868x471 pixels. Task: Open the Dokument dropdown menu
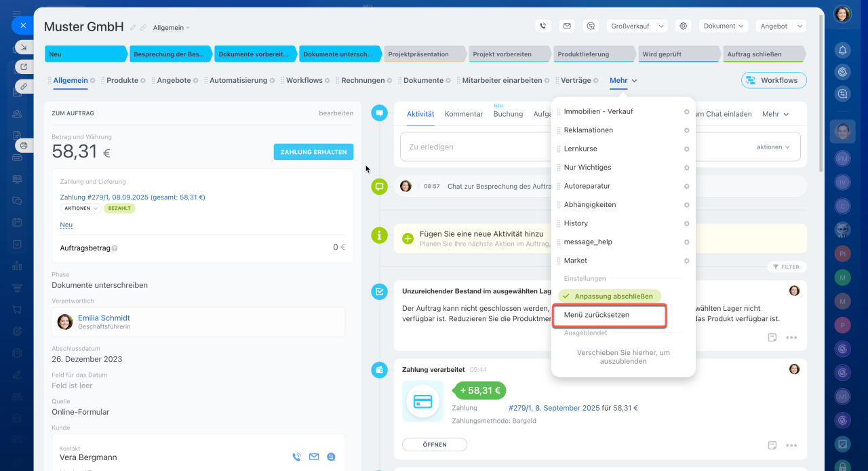pyautogui.click(x=723, y=26)
